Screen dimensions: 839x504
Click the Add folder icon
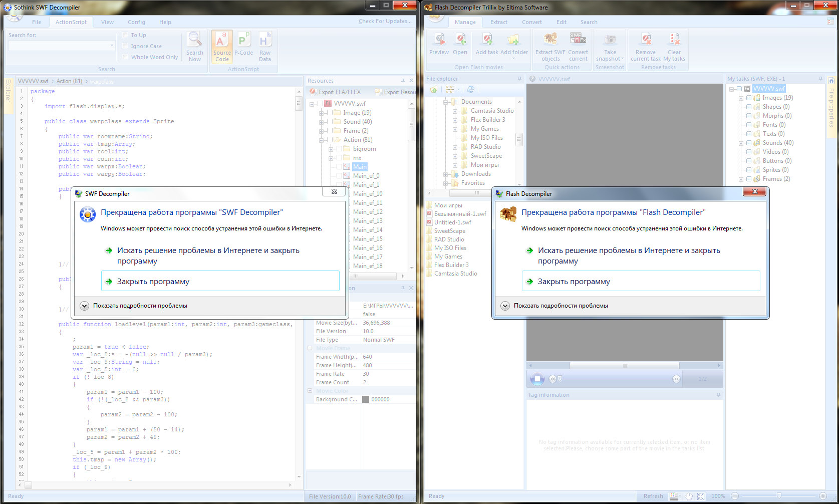[x=513, y=40]
